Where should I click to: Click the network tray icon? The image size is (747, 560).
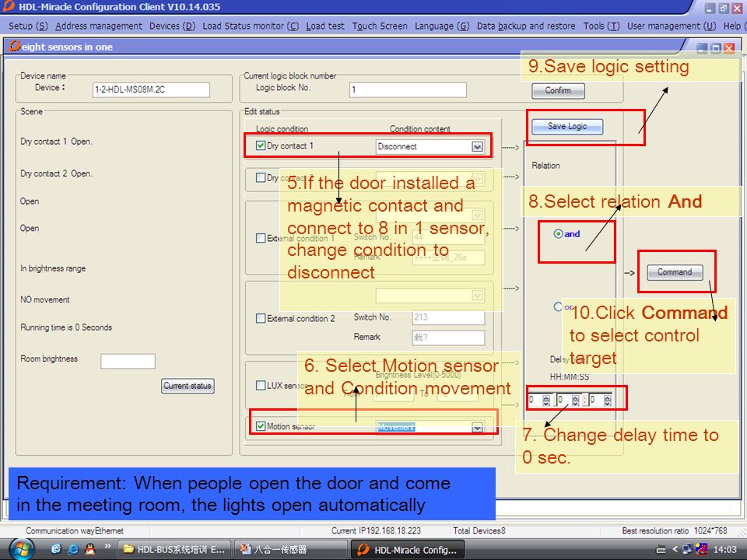687,550
